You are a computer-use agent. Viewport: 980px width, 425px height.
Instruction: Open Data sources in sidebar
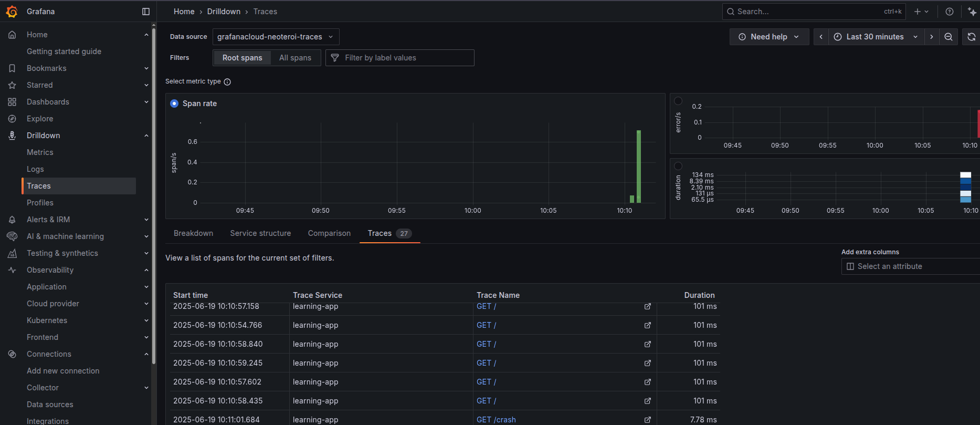[50, 405]
